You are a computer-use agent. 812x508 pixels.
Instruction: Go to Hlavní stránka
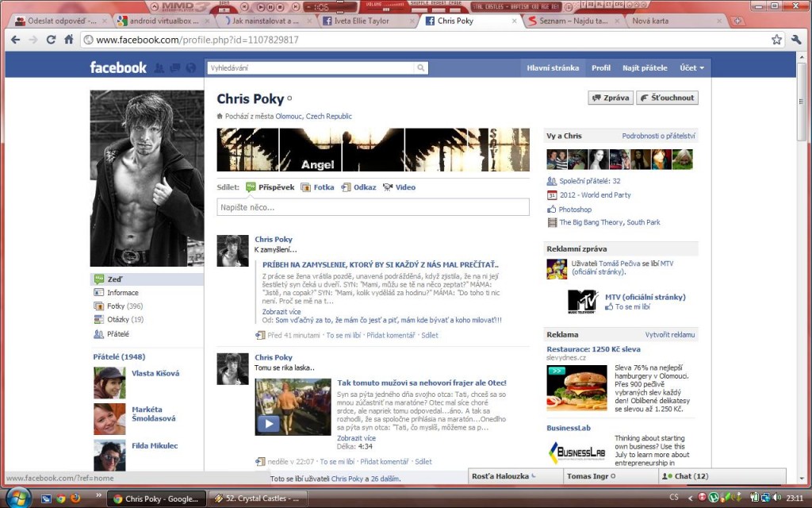[553, 68]
